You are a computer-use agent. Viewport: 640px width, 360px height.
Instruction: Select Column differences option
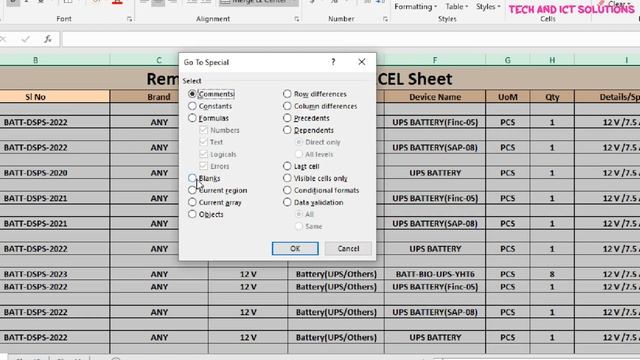coord(320,106)
